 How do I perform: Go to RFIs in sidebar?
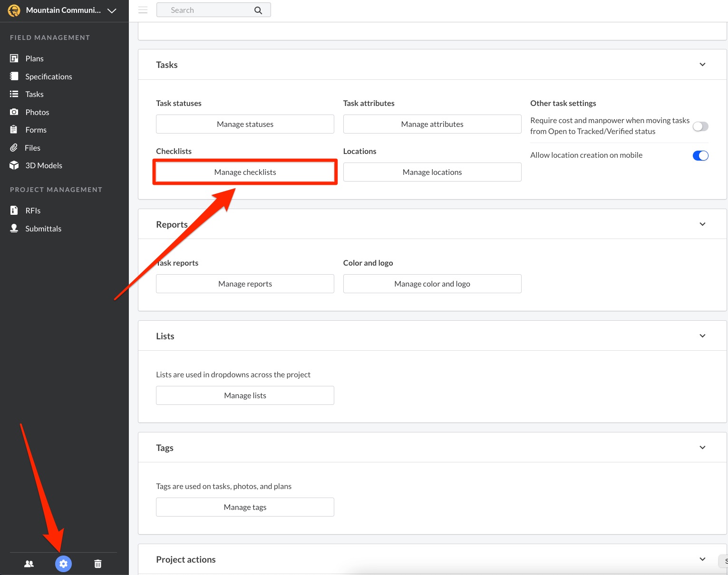(x=33, y=211)
